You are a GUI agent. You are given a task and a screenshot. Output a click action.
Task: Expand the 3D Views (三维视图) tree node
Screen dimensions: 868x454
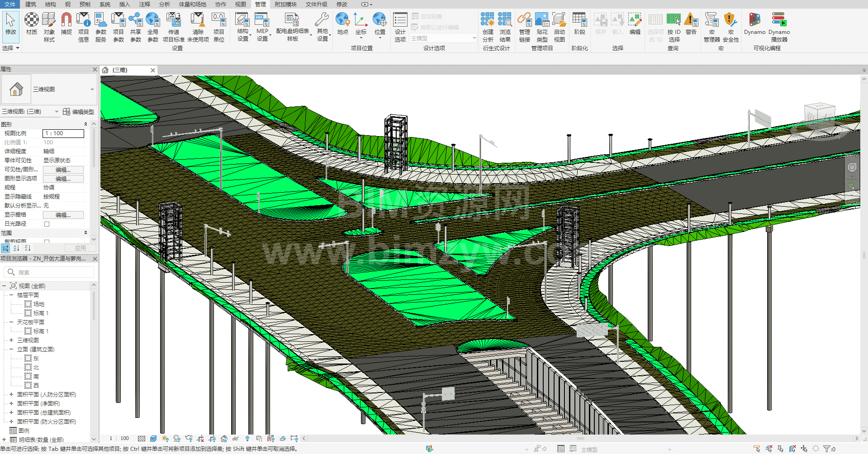click(x=11, y=340)
